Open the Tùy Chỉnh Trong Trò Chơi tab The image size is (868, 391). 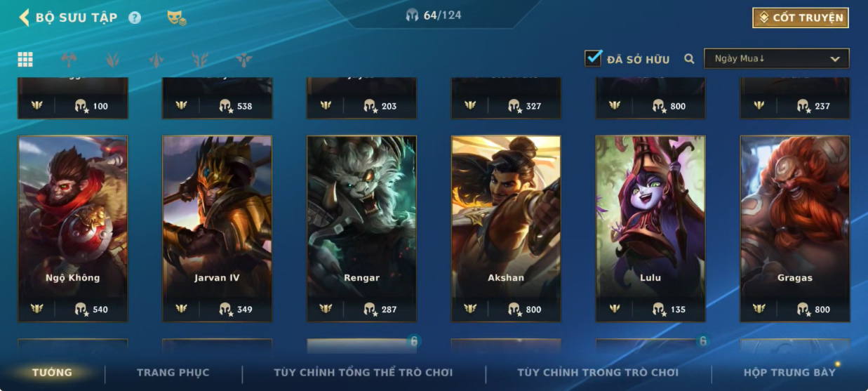pyautogui.click(x=598, y=372)
